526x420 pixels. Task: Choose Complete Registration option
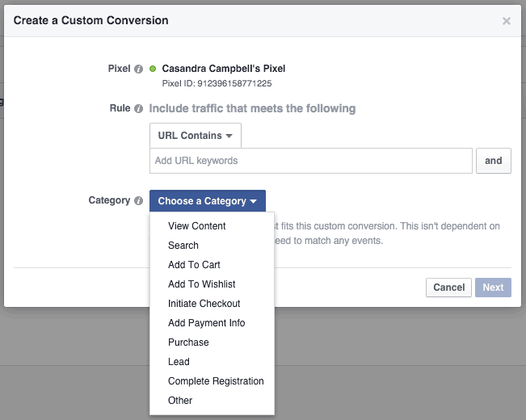(x=216, y=381)
